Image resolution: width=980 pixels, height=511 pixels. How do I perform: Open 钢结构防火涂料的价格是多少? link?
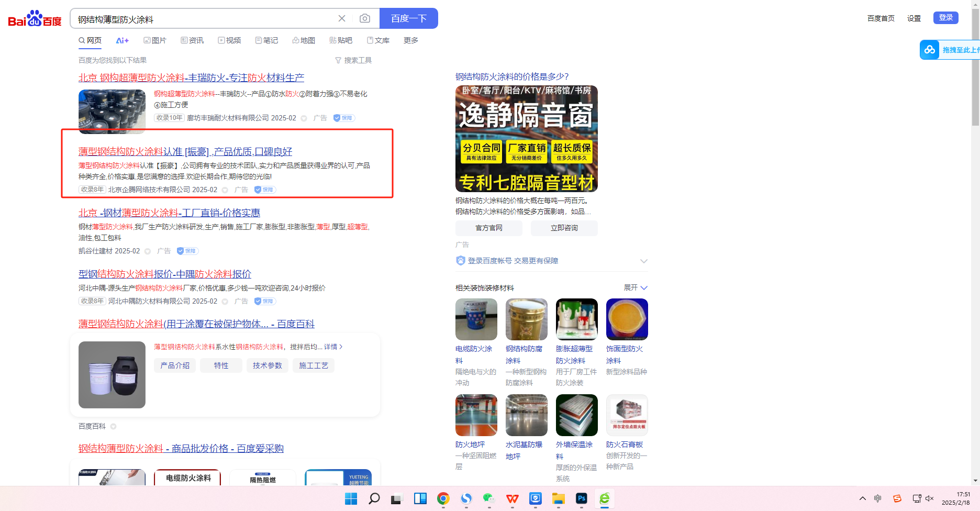512,77
